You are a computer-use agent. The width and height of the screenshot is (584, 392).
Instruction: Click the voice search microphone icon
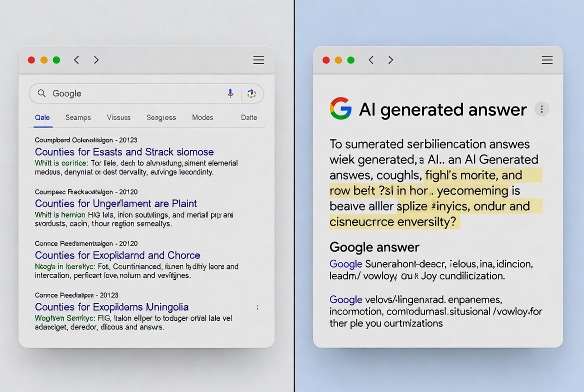tap(230, 93)
